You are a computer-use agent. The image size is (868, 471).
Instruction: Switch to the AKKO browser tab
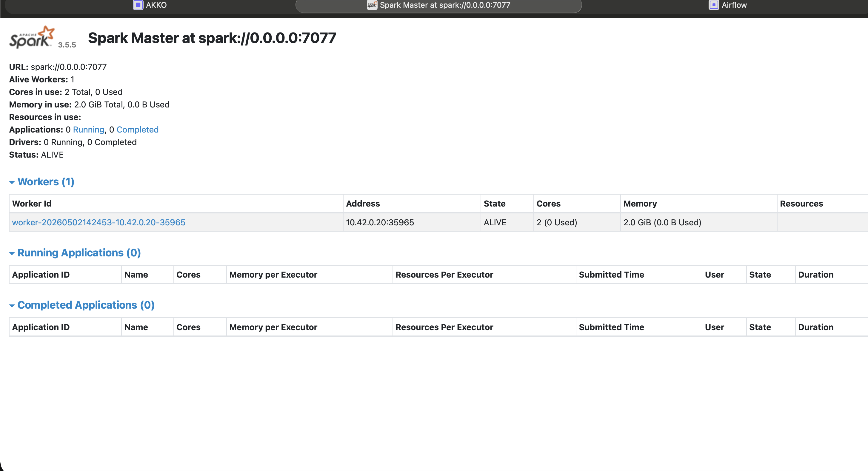(150, 6)
